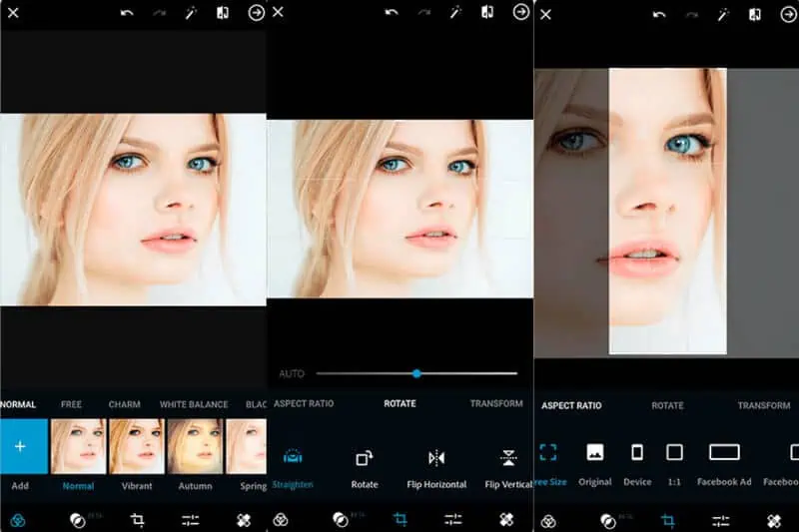Tap Flip Vertical
799x532 pixels.
point(508,469)
